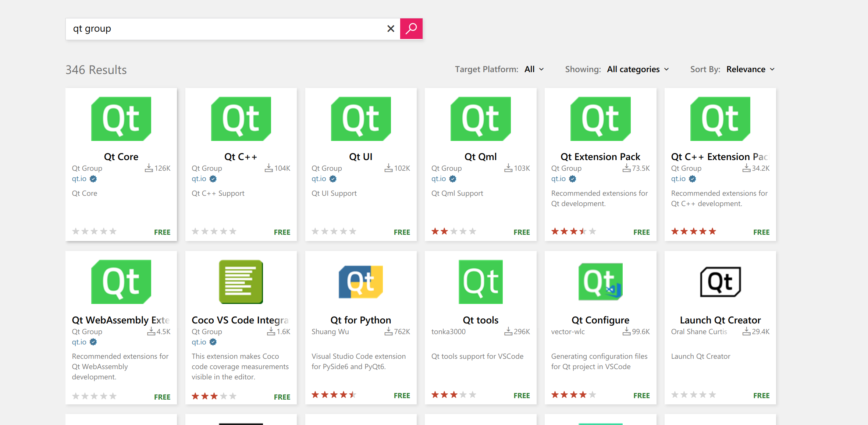
Task: Click the Qt for Python logo
Action: (x=360, y=282)
